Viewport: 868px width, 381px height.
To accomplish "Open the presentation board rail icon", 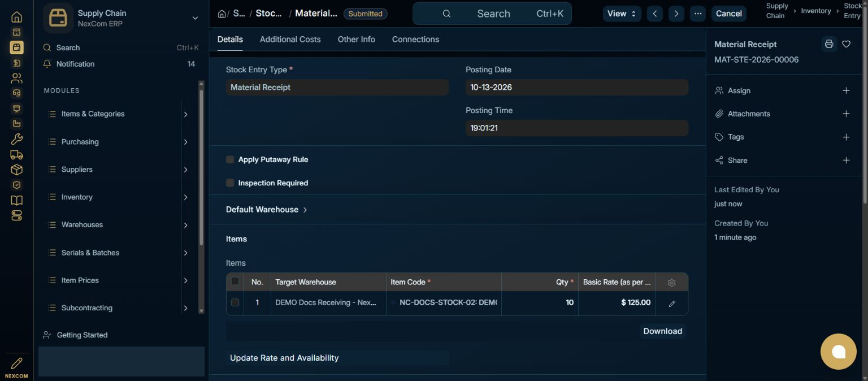I will [x=16, y=109].
